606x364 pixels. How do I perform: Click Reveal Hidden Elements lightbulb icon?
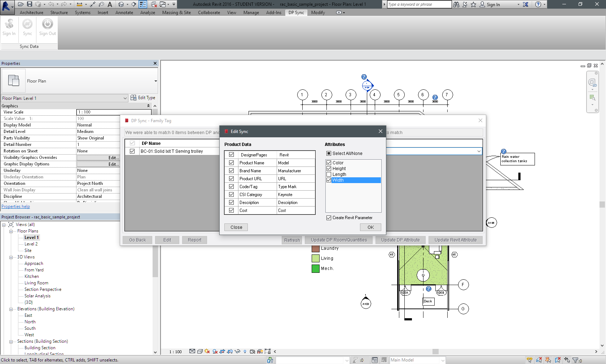pyautogui.click(x=245, y=351)
